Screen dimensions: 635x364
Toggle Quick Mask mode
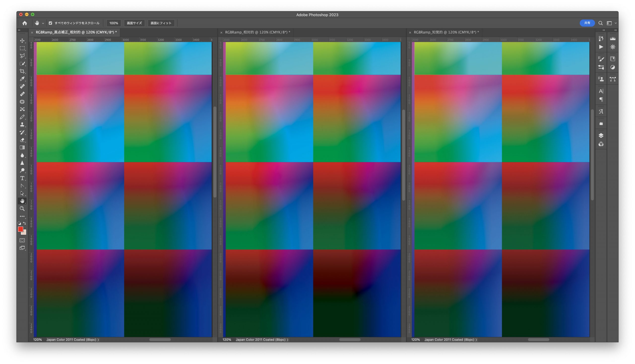click(x=22, y=240)
